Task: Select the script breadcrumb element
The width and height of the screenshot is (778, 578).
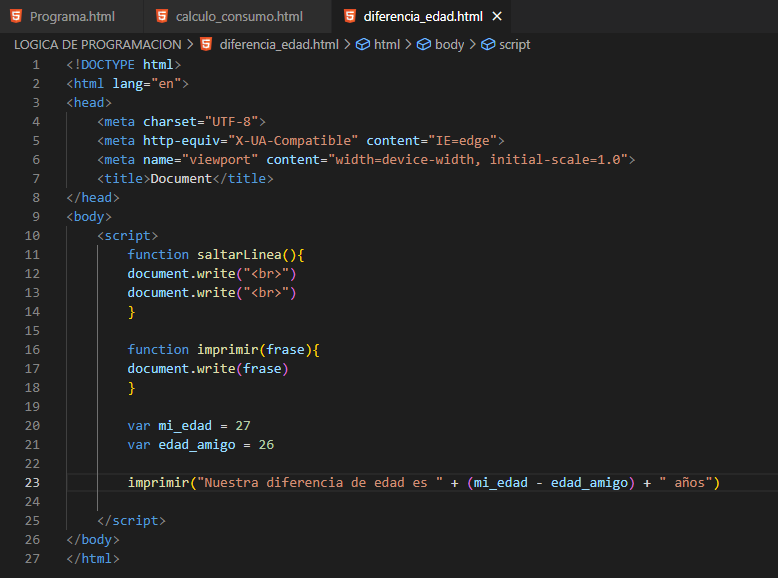Action: tap(515, 45)
